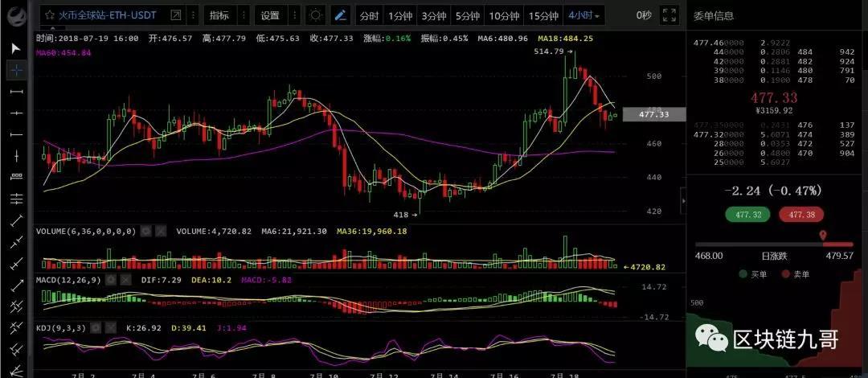Screen dimensions: 868x378
Task: Open the dots menu next to 设置
Action: 294,15
